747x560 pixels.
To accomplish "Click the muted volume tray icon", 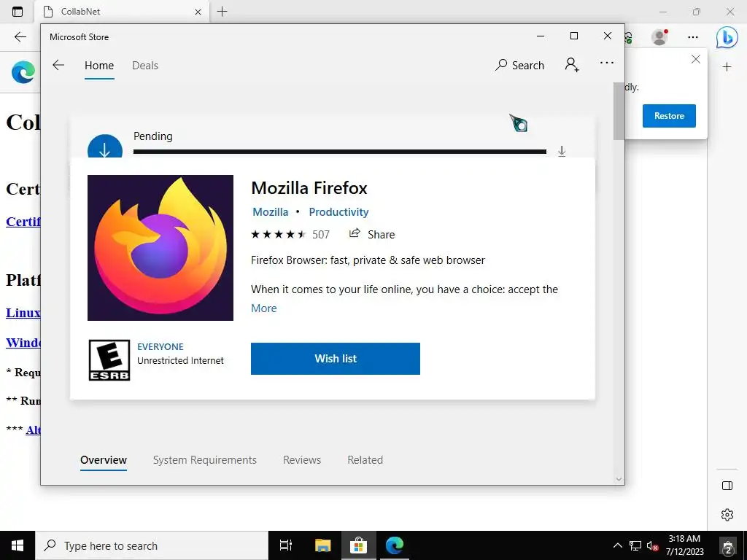I will pyautogui.click(x=652, y=545).
